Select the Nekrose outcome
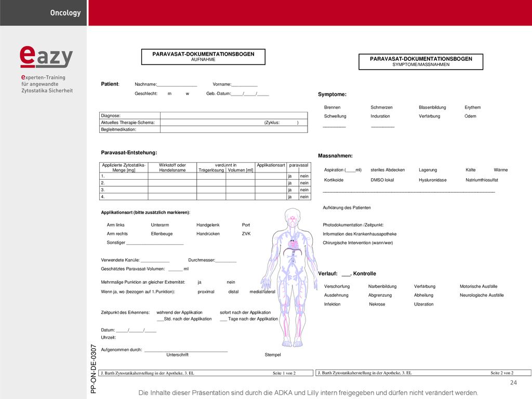This screenshot has height=399, width=532. [x=377, y=304]
